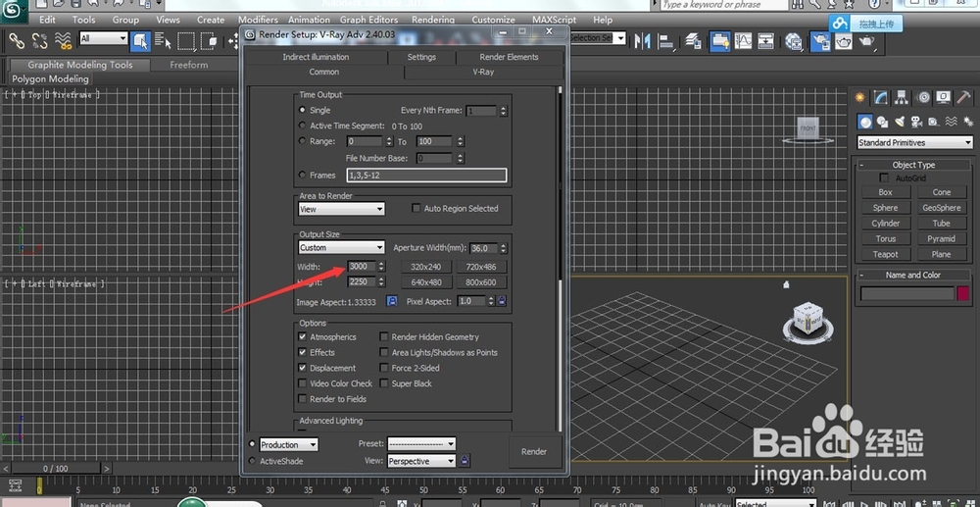Click the Render Setup teapot icon
This screenshot has width=980, height=507.
(820, 41)
